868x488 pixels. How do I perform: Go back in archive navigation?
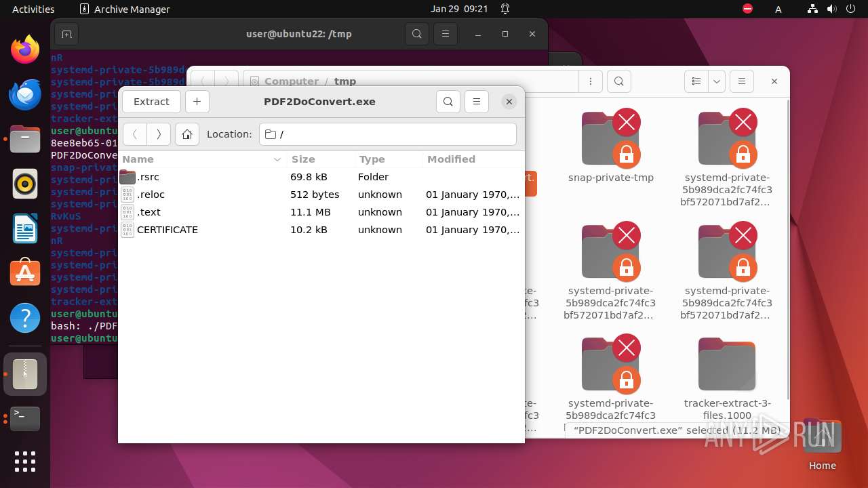pos(134,134)
